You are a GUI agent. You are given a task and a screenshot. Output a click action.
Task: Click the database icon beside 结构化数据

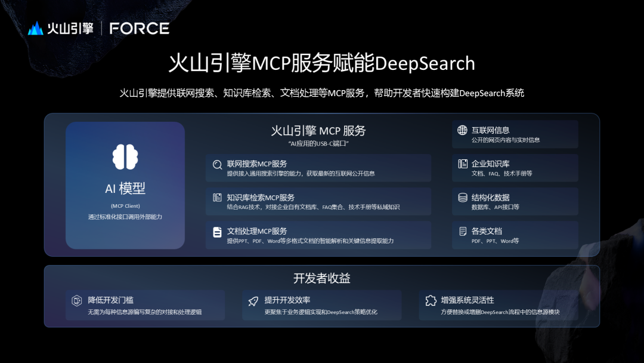click(x=463, y=198)
